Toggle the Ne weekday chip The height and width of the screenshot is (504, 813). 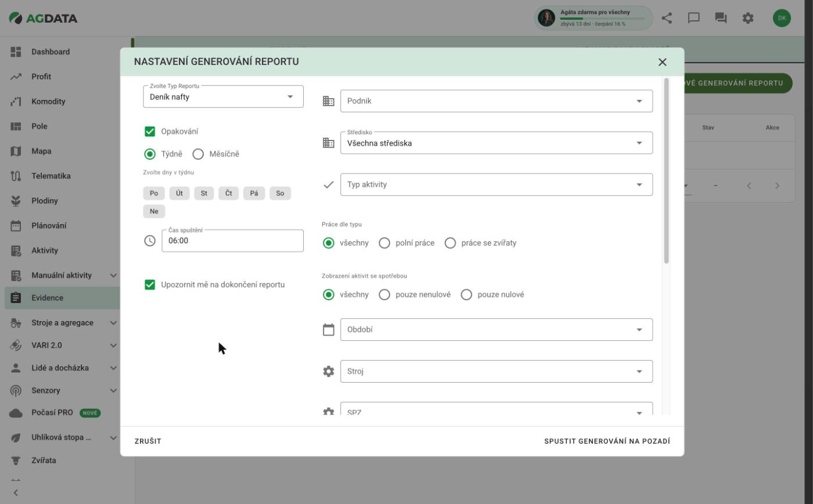(x=154, y=211)
